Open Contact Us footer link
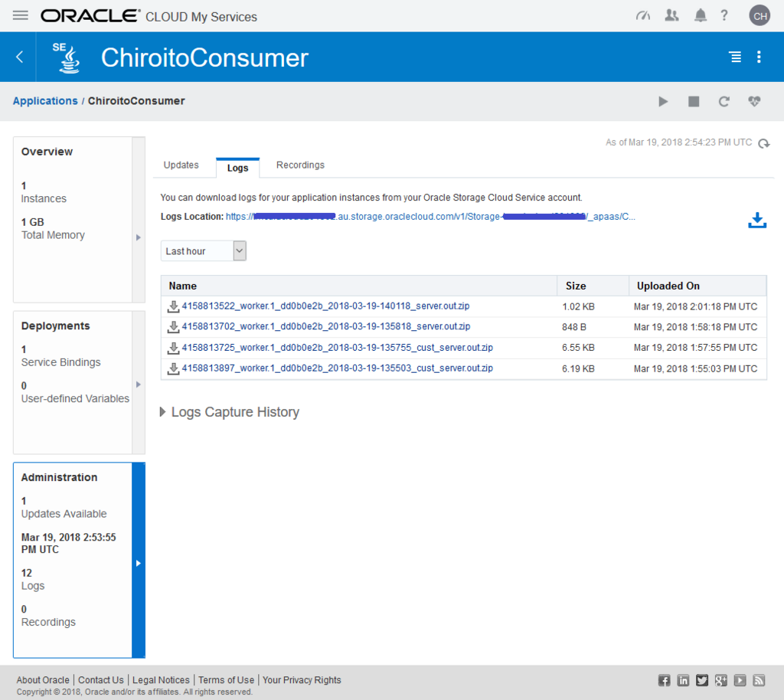 tap(100, 680)
